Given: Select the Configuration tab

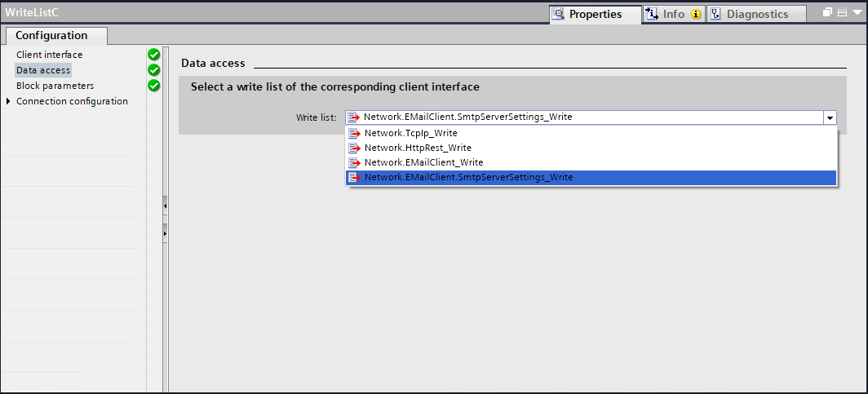Looking at the screenshot, I should pos(51,35).
